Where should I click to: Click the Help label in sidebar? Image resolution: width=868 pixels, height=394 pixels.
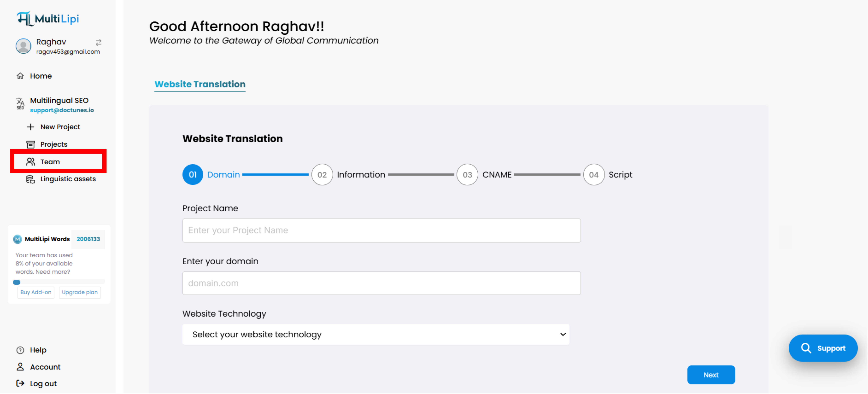pos(38,350)
